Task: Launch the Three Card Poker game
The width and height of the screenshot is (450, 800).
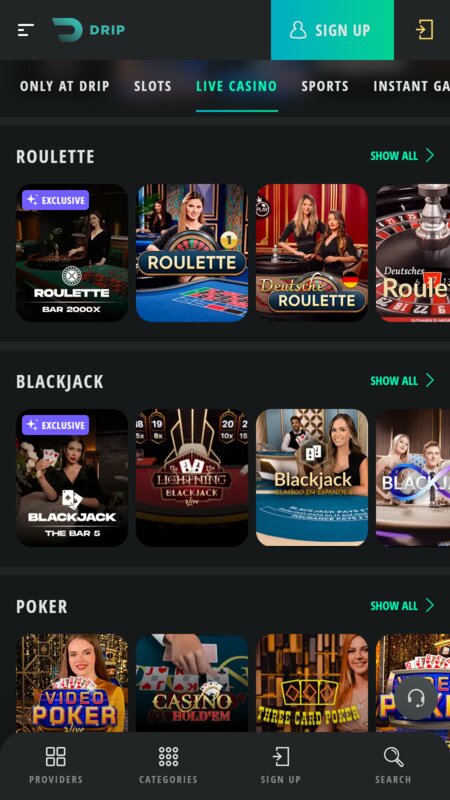Action: click(312, 684)
